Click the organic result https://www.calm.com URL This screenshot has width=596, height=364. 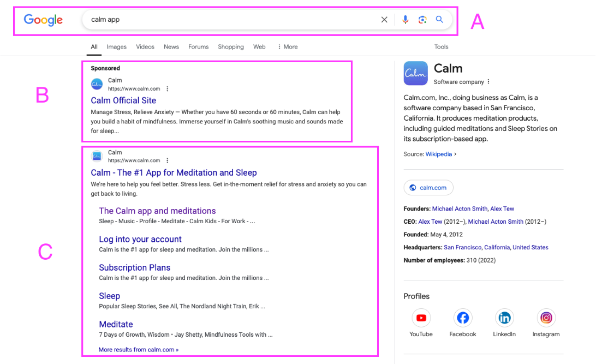coord(134,161)
